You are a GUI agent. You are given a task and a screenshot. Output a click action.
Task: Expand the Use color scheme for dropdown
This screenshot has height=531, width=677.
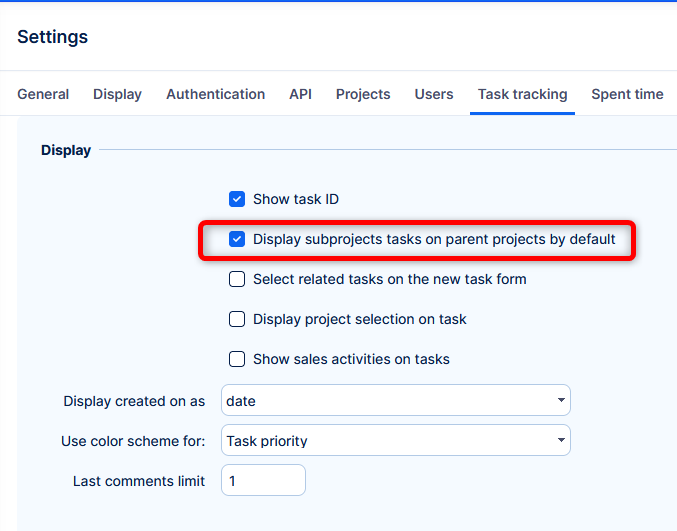pos(395,441)
